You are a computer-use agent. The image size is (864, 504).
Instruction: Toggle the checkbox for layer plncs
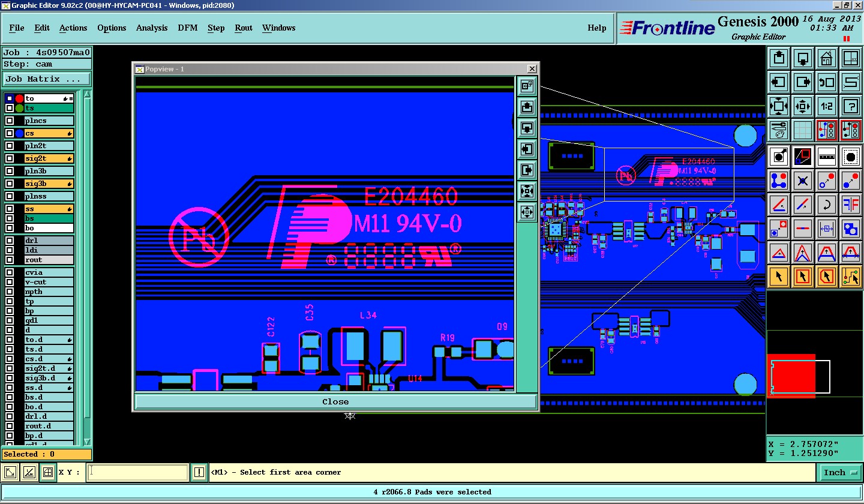point(9,121)
